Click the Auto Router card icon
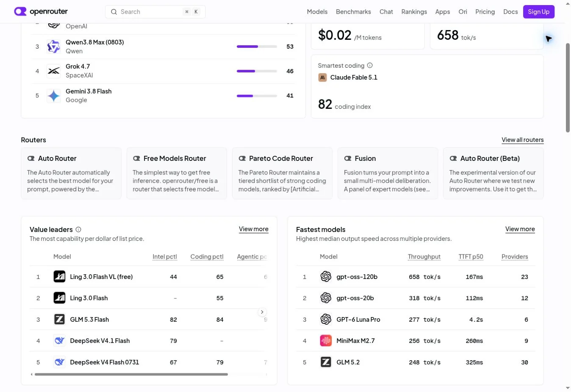 point(31,158)
